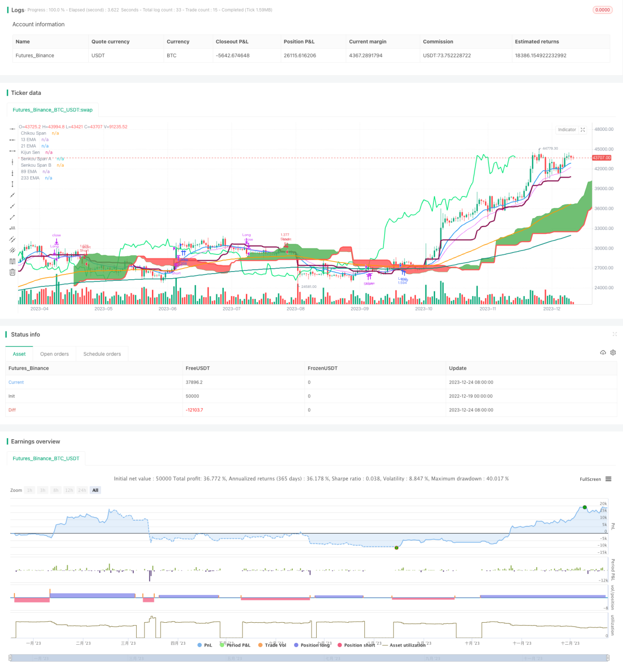
Task: Select the vertical segment drawing tool
Action: [12, 184]
